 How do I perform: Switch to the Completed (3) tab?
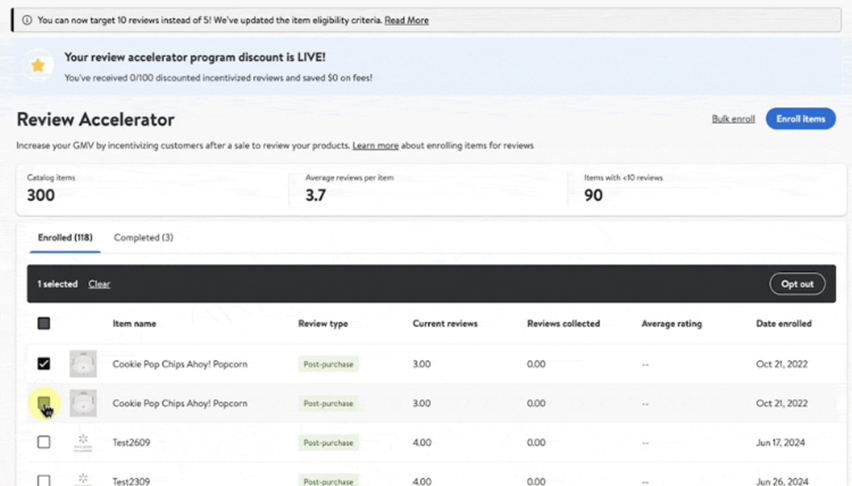click(143, 238)
